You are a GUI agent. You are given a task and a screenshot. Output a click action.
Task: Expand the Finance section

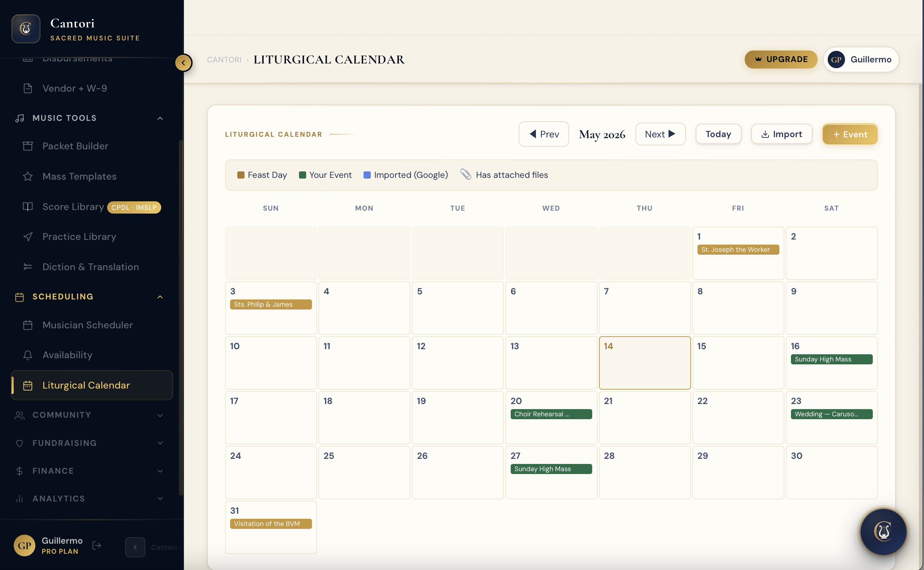(160, 471)
